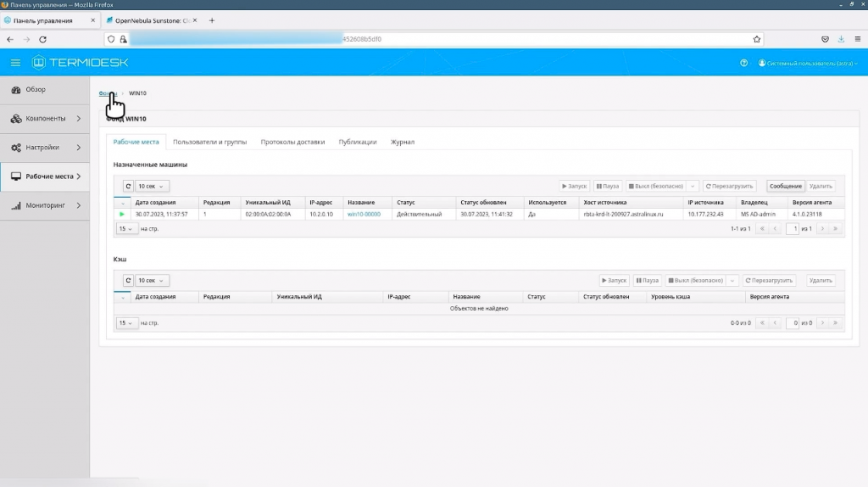Open shutdown options arrow for assigned machines

(693, 186)
